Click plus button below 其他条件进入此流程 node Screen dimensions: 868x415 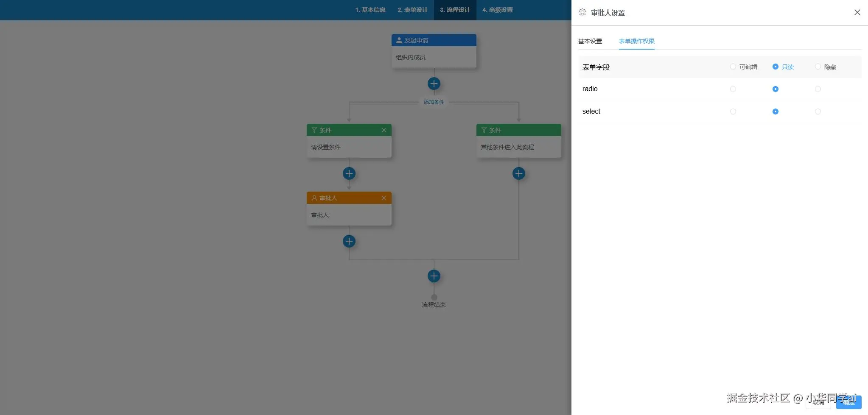[x=518, y=173]
